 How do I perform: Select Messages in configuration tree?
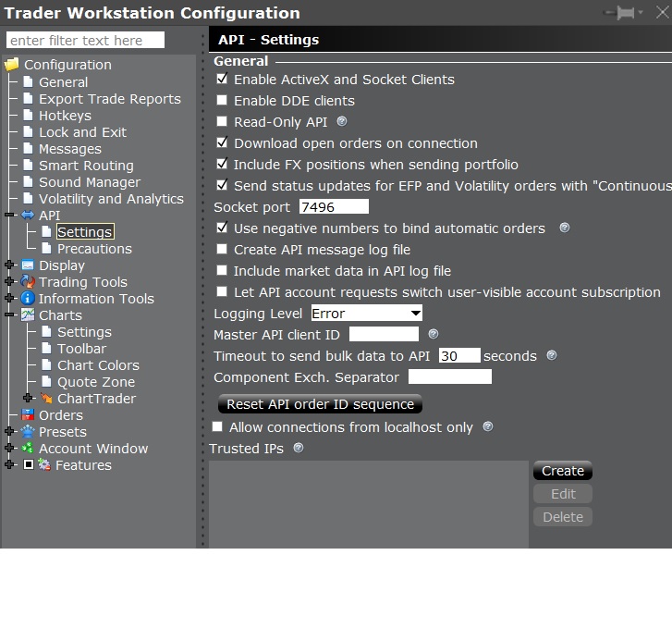pos(70,149)
